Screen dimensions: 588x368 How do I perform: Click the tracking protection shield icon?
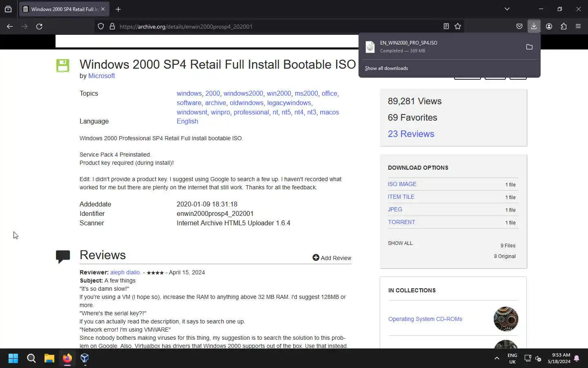tap(101, 27)
